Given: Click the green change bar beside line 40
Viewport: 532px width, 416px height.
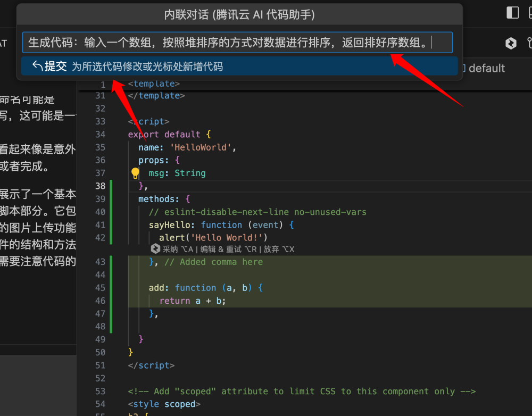Looking at the screenshot, I should [111, 212].
